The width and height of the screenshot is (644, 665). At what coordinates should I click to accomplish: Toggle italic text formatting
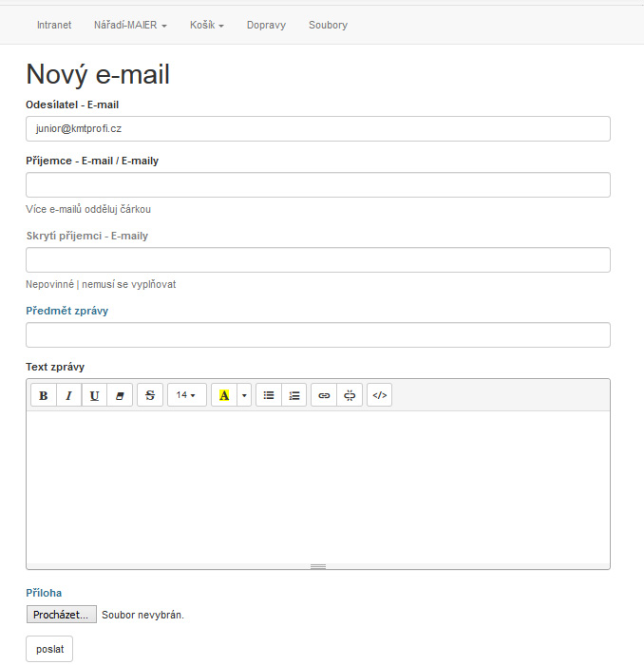point(69,395)
